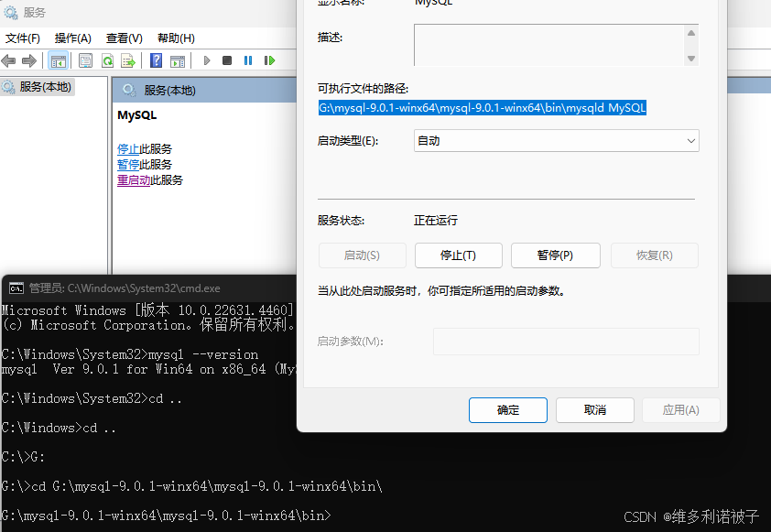The image size is (771, 532).
Task: Click the Back arrow in Services toolbar
Action: click(8, 61)
